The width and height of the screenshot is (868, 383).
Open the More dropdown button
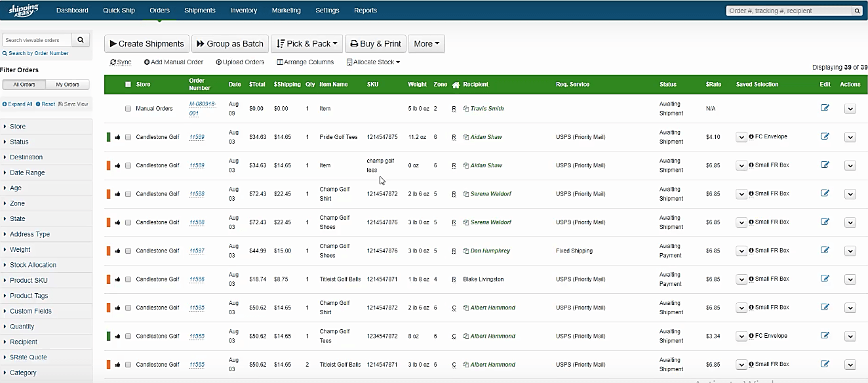pyautogui.click(x=427, y=44)
